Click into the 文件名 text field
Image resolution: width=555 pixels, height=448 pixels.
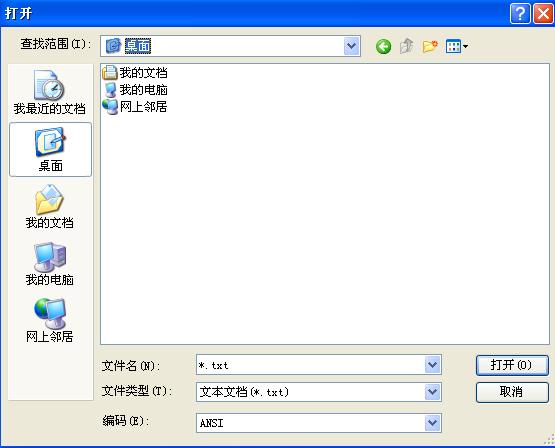[x=310, y=365]
